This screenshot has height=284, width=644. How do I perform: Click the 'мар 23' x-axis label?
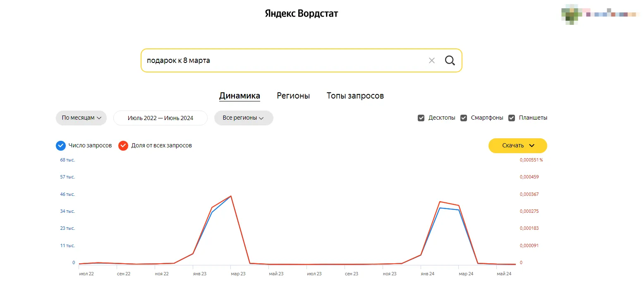(238, 274)
